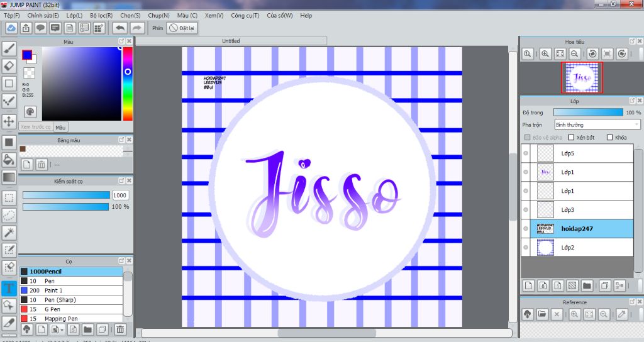Screen dimensions: 644x342
Task: Select the blue foreground color swatch
Action: (27, 55)
